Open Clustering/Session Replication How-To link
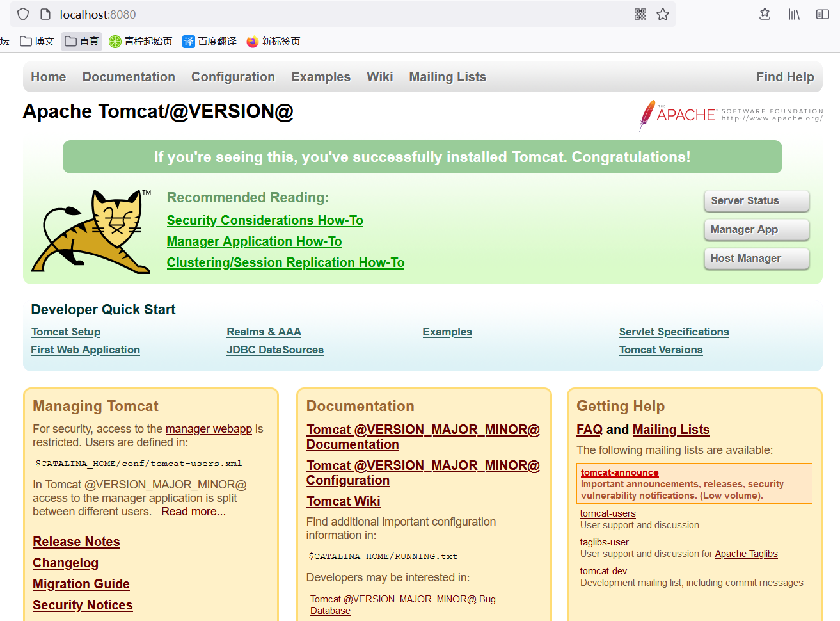 point(285,262)
